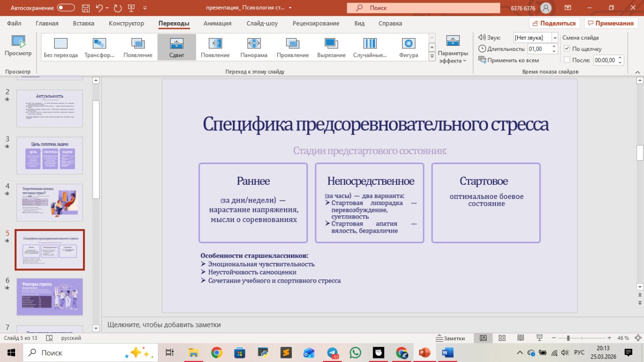
Task: Click the 46 % zoom level
Action: tap(623, 338)
